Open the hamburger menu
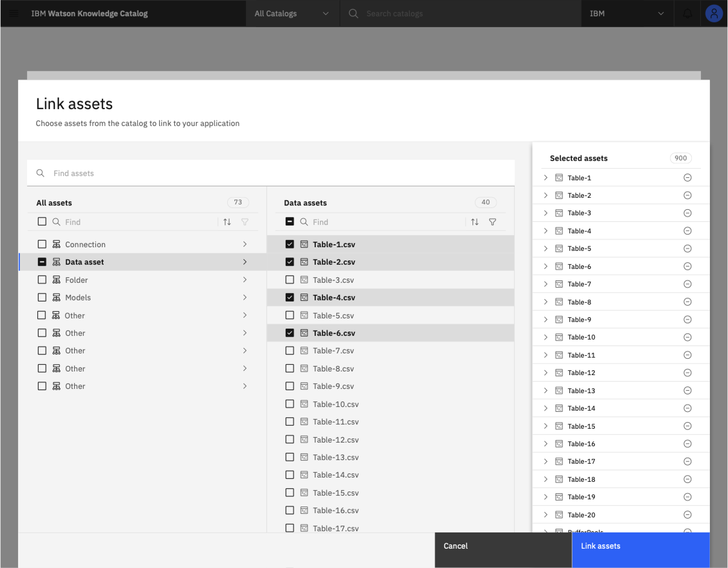 (x=14, y=13)
